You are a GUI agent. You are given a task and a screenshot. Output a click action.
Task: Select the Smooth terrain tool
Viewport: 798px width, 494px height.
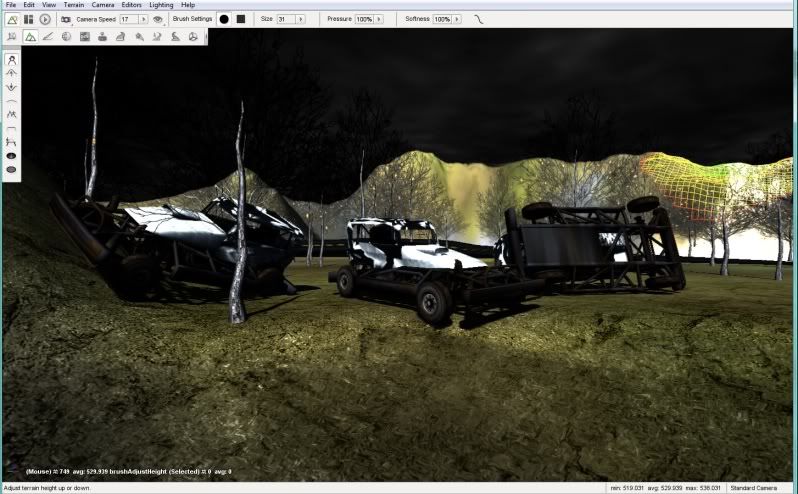[11, 101]
